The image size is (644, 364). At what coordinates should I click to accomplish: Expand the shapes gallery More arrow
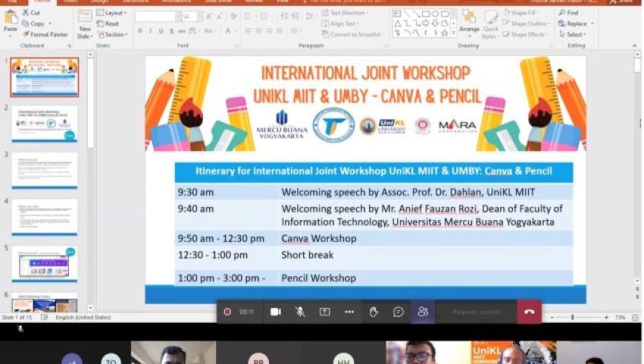click(453, 33)
